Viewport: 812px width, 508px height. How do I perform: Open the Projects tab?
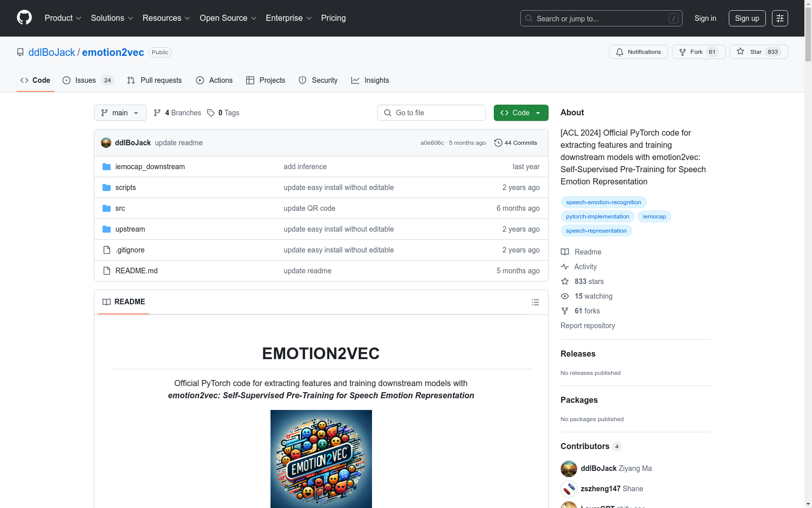tap(265, 80)
